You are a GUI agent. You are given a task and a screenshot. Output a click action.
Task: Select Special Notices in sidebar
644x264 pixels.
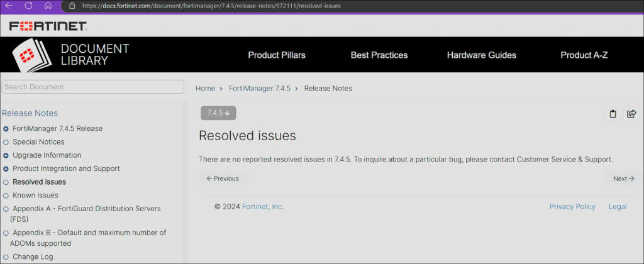pos(38,142)
